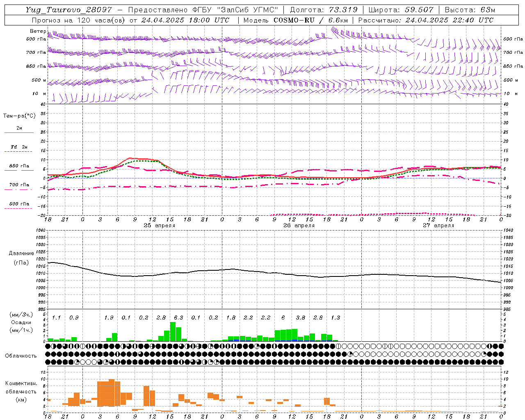
Task: Click the 0.9 precipitation total
Action: (74, 317)
